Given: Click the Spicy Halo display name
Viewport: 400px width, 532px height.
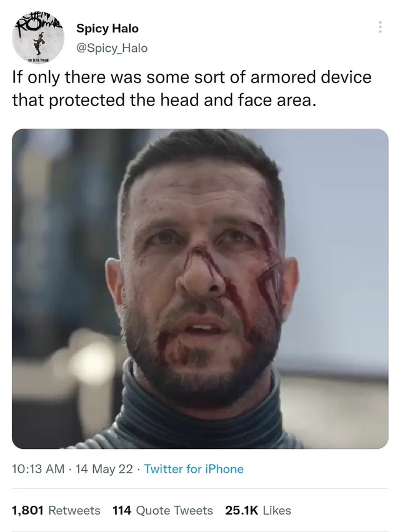Looking at the screenshot, I should click(x=107, y=28).
